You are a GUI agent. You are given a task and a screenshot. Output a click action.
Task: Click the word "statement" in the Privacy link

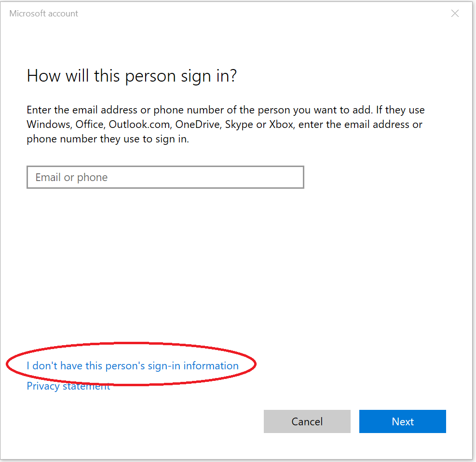point(86,386)
